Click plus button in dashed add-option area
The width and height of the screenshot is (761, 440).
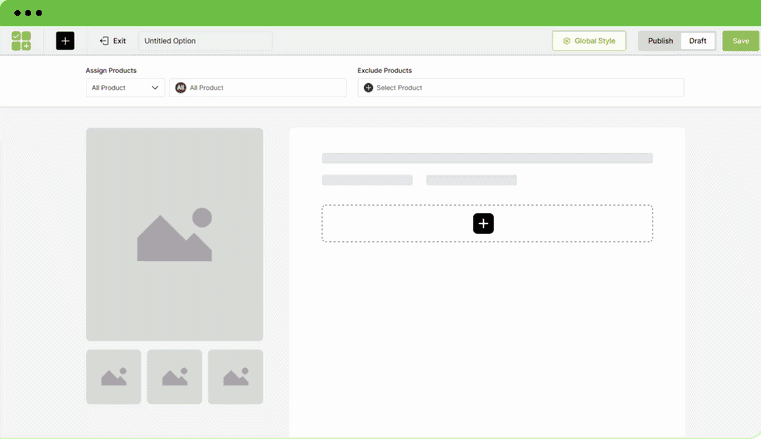tap(483, 224)
